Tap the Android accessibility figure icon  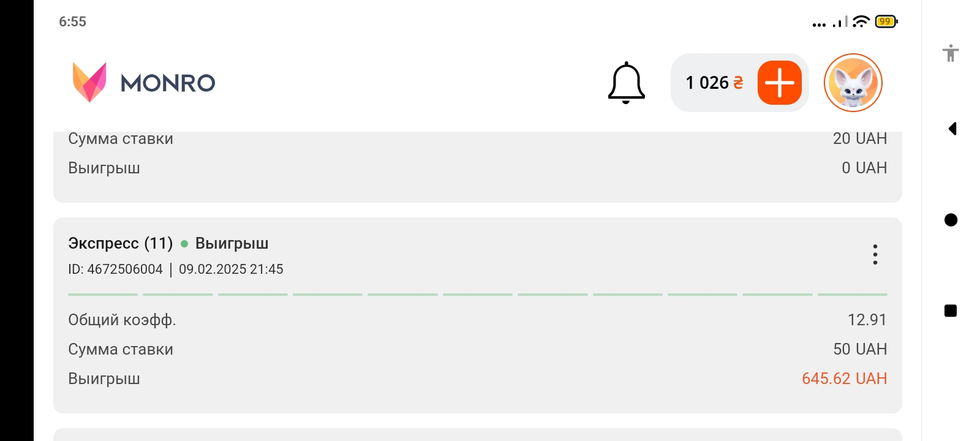tap(951, 53)
